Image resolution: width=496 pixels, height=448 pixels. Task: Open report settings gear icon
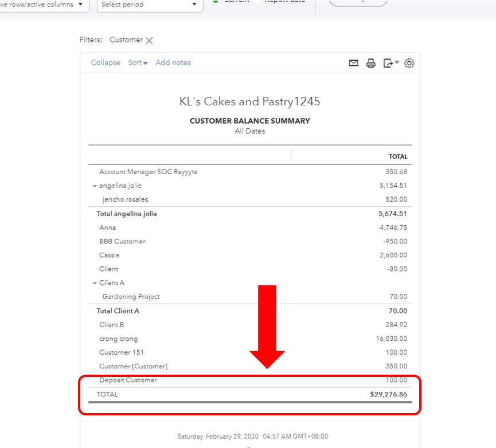[409, 63]
